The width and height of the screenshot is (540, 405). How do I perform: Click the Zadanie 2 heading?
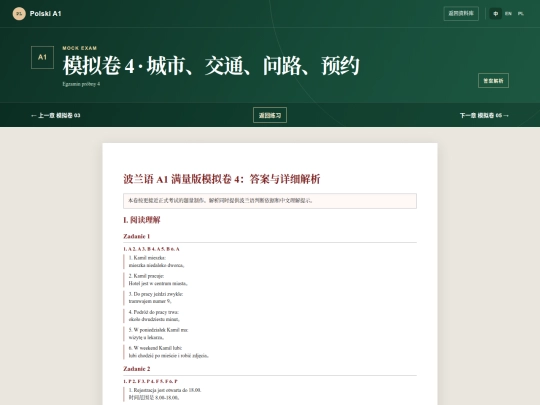[137, 369]
